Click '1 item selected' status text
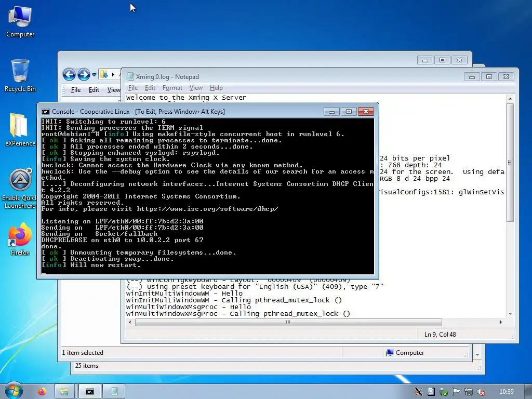The height and width of the screenshot is (399, 532). (83, 353)
